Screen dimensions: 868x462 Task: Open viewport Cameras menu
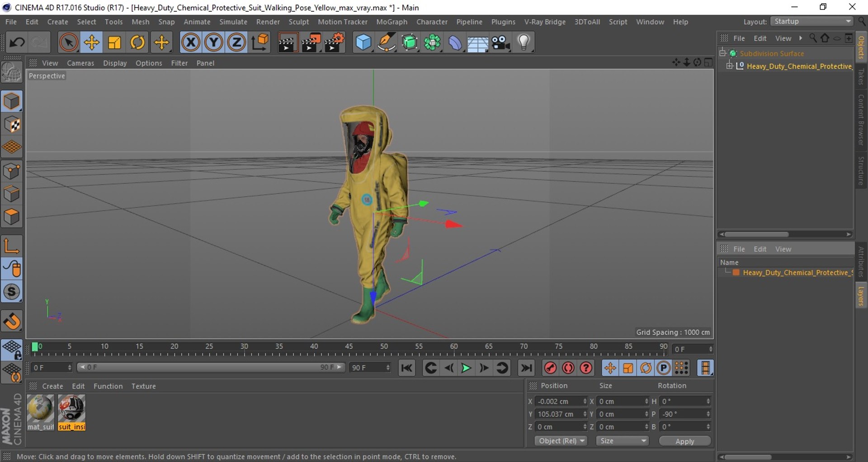(x=80, y=63)
